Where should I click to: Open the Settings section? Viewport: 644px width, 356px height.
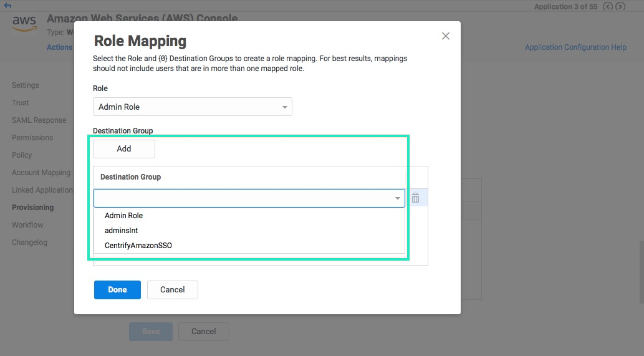pos(26,85)
